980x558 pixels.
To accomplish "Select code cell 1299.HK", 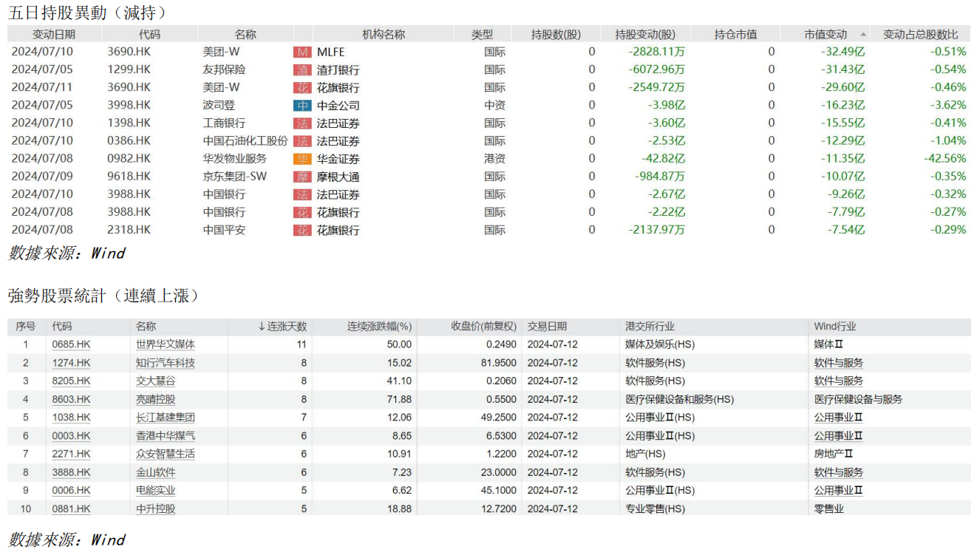I will 129,69.
